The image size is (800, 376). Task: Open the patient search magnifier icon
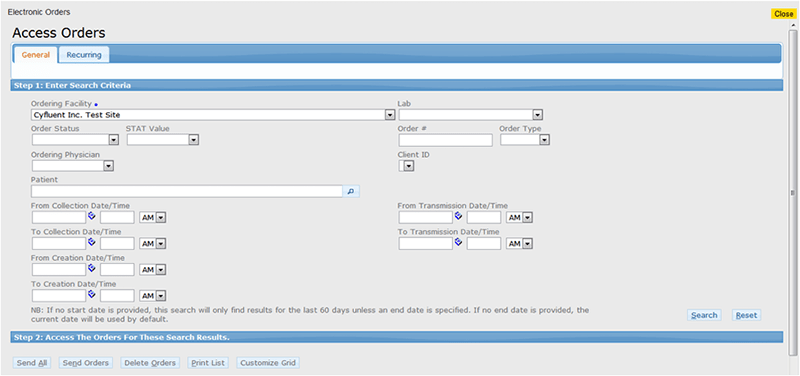(351, 191)
